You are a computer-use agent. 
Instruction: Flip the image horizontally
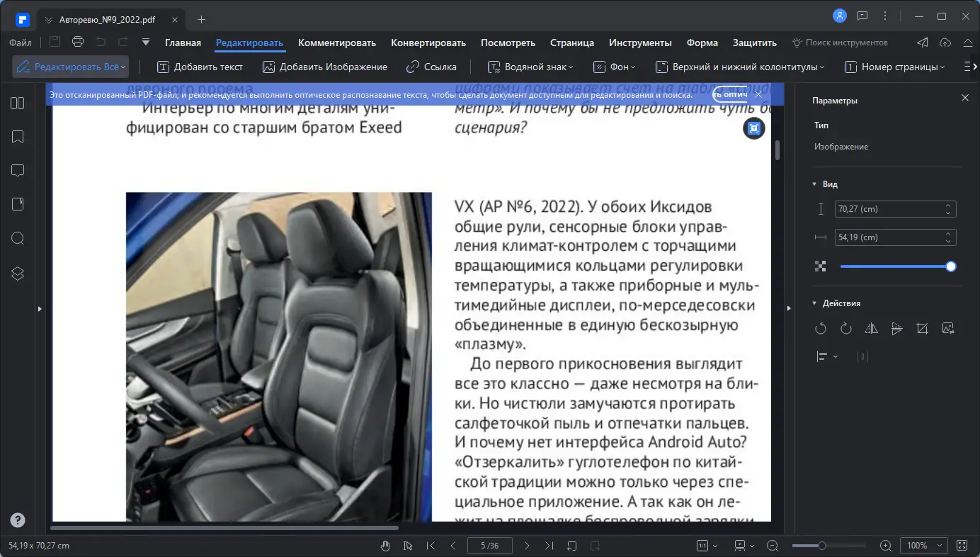pos(871,328)
